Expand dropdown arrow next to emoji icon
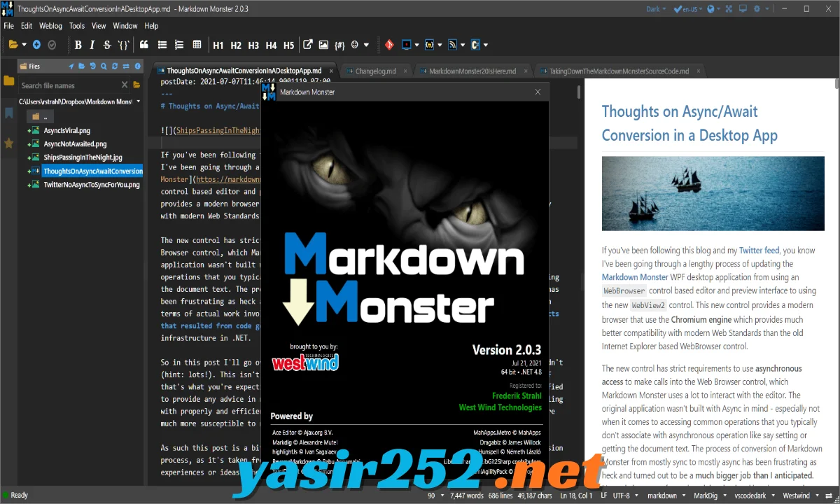Screen dimensions: 840x504 point(367,45)
